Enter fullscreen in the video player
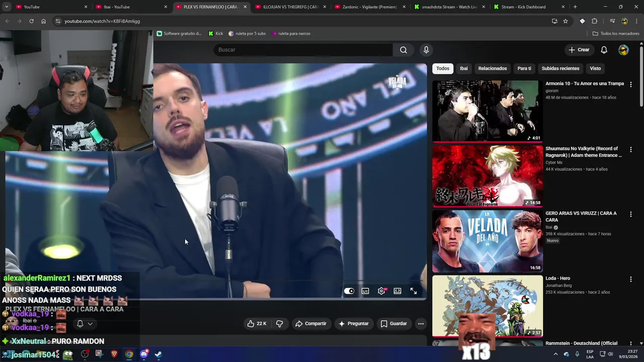 414,291
